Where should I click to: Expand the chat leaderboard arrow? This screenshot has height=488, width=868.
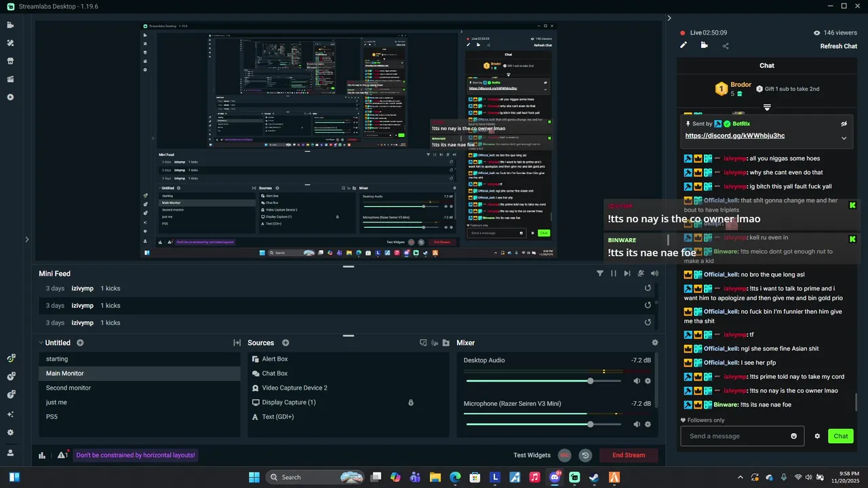[767, 108]
